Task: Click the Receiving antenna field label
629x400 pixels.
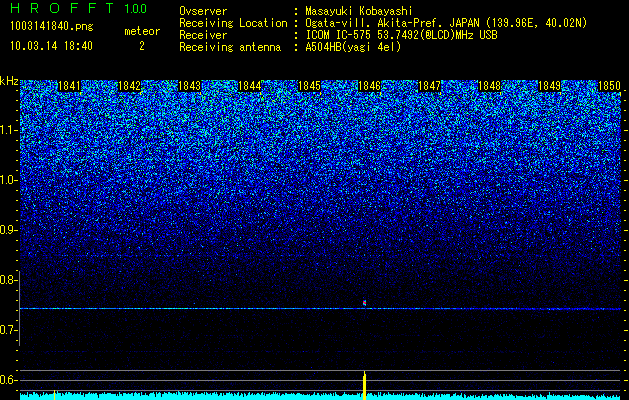Action: [x=230, y=47]
